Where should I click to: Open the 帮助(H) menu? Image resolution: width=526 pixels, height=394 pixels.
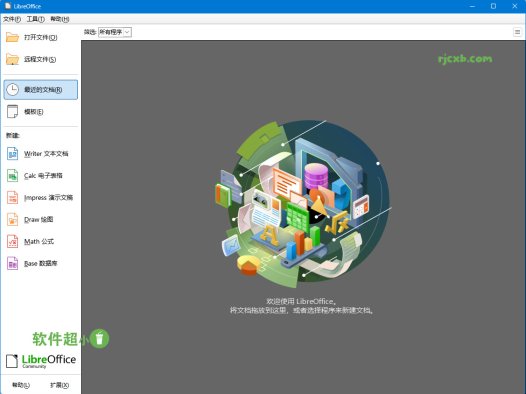pyautogui.click(x=60, y=19)
